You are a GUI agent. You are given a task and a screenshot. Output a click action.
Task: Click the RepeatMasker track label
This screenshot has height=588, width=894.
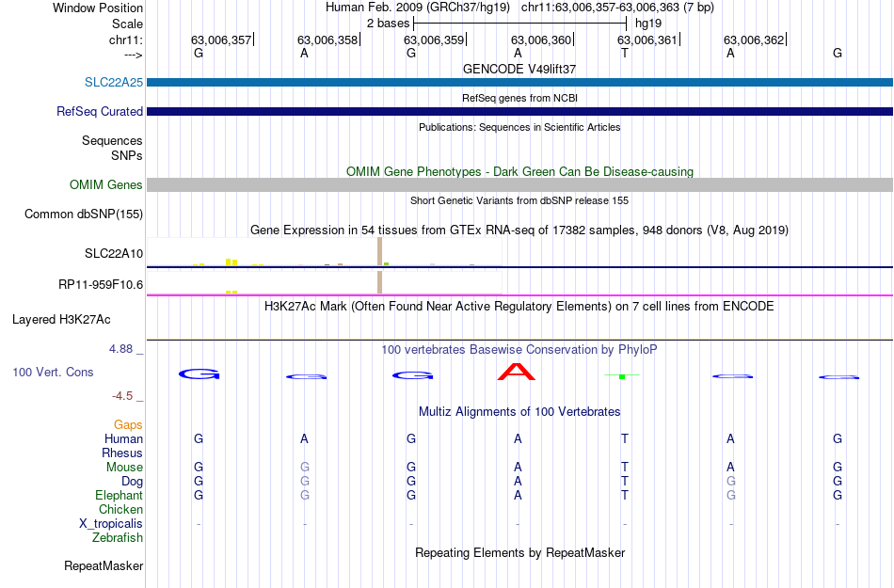coord(104,565)
